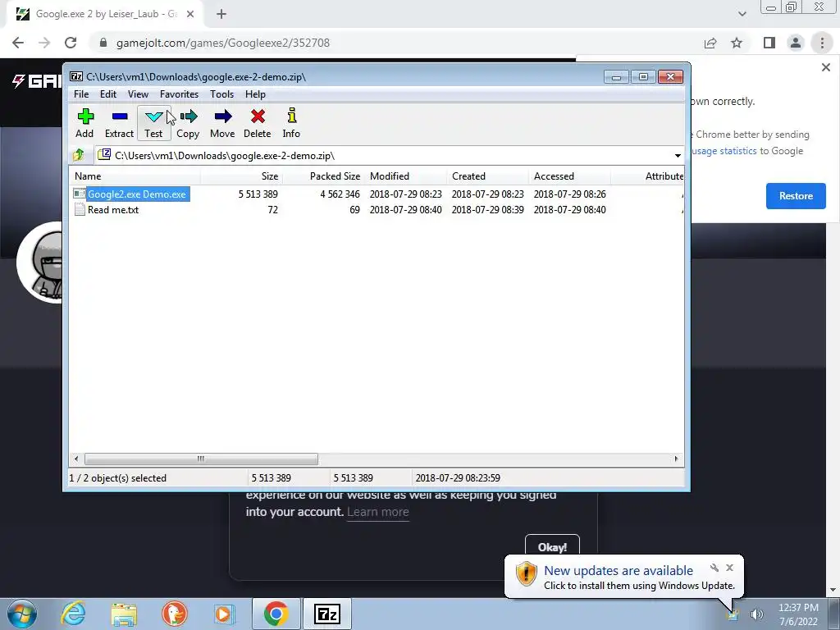Click the Copy toolbar icon
The image size is (840, 630).
188,123
